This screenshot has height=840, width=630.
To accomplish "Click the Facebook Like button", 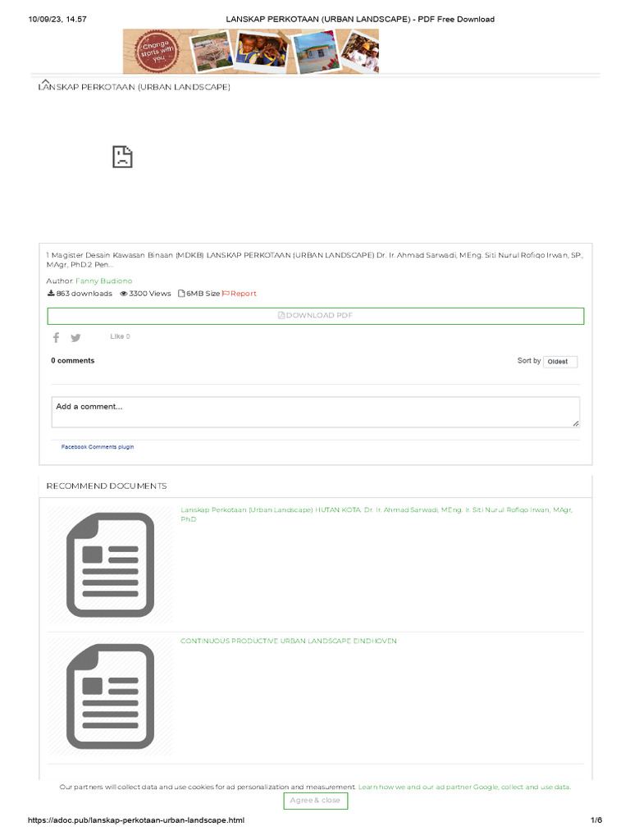I will point(120,336).
